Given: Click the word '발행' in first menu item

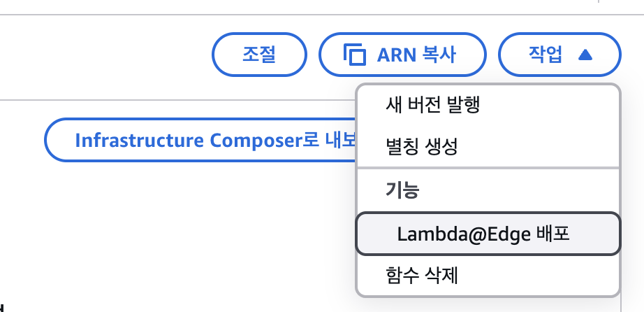Looking at the screenshot, I should (464, 105).
